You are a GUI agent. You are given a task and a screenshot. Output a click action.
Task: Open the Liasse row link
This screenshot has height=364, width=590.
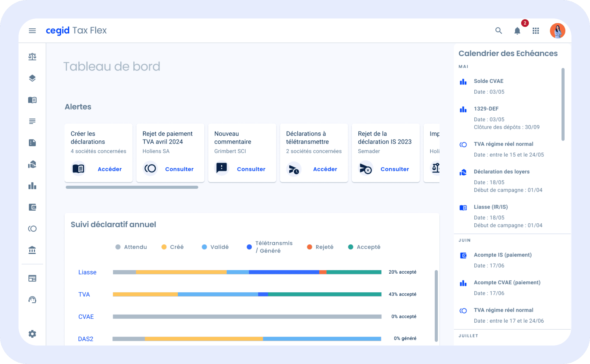tap(87, 272)
